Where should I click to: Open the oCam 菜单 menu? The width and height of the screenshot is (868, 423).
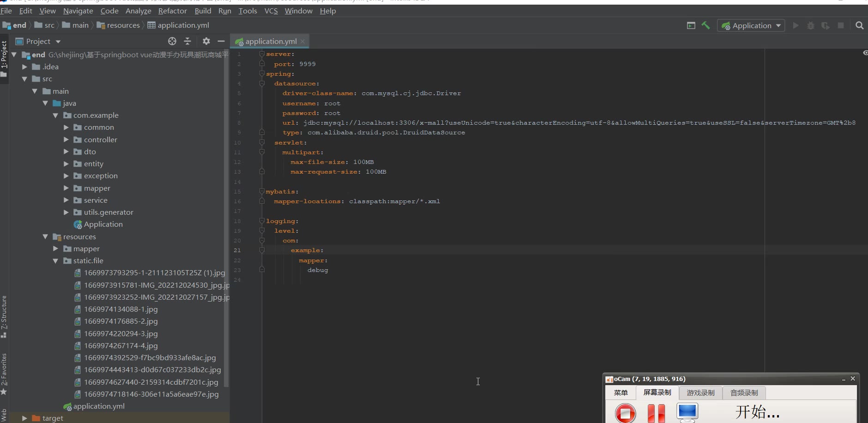click(621, 393)
